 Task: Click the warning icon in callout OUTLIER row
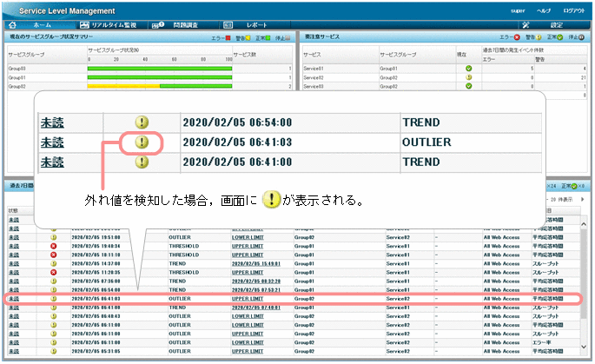coord(141,142)
